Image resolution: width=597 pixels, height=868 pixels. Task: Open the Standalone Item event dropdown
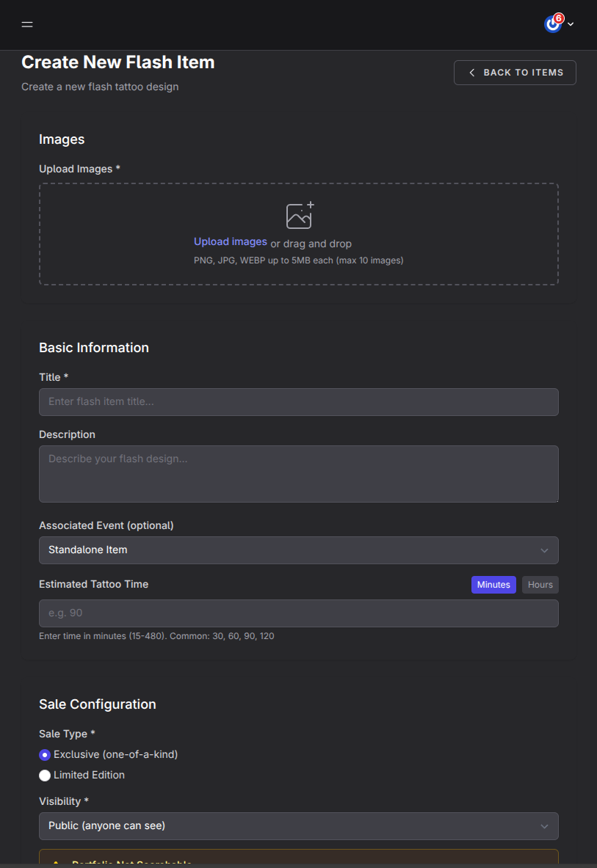pyautogui.click(x=298, y=550)
